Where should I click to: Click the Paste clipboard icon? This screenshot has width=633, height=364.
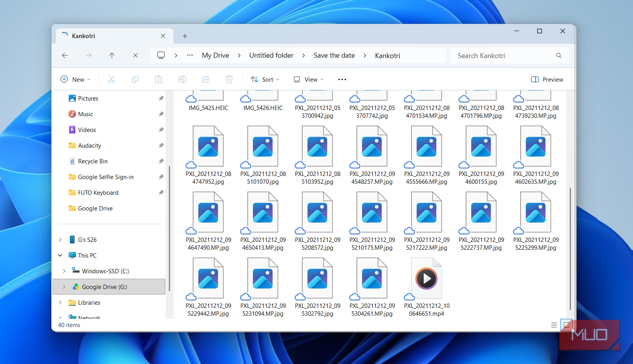coord(159,79)
